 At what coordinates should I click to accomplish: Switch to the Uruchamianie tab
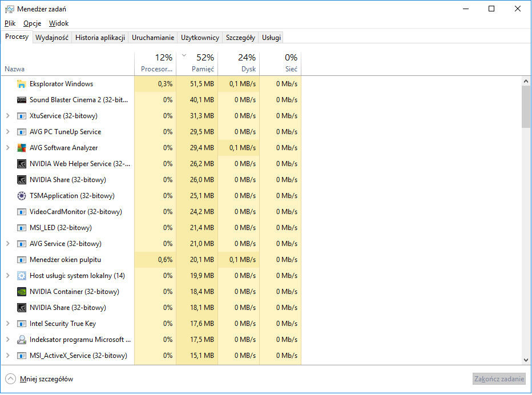[153, 38]
